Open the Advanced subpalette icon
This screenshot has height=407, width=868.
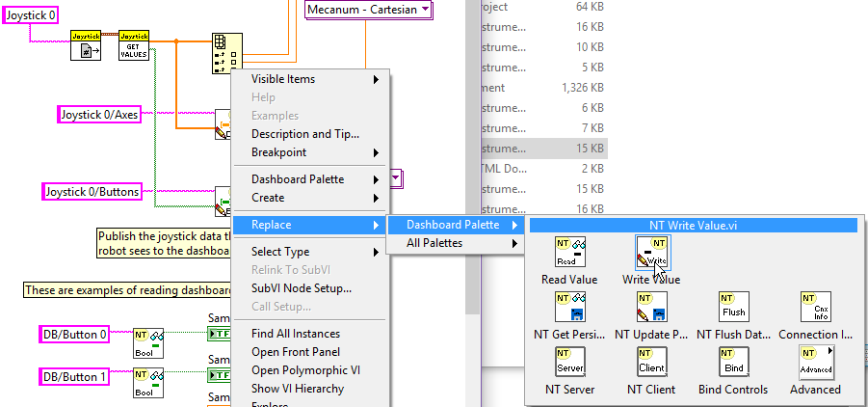point(815,363)
